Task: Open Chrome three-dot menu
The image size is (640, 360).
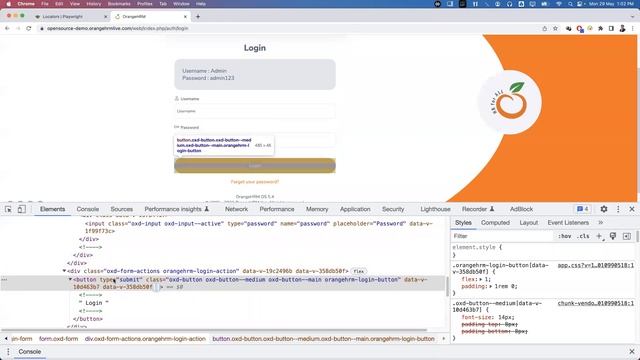Action: point(633,29)
